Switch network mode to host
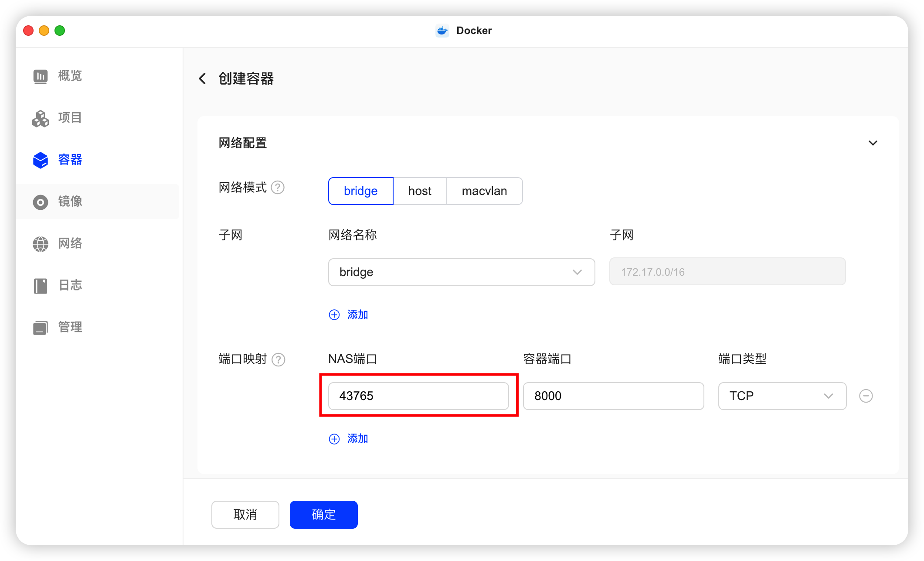The image size is (924, 561). pos(420,191)
